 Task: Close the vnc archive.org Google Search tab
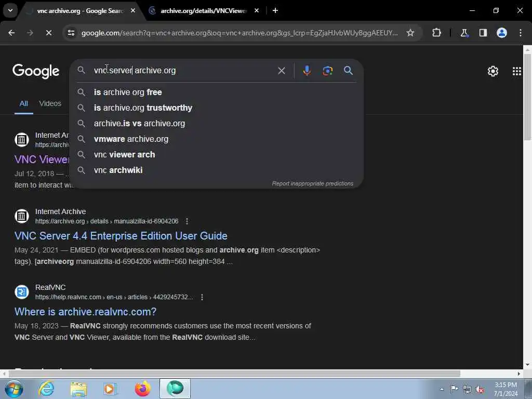[133, 10]
